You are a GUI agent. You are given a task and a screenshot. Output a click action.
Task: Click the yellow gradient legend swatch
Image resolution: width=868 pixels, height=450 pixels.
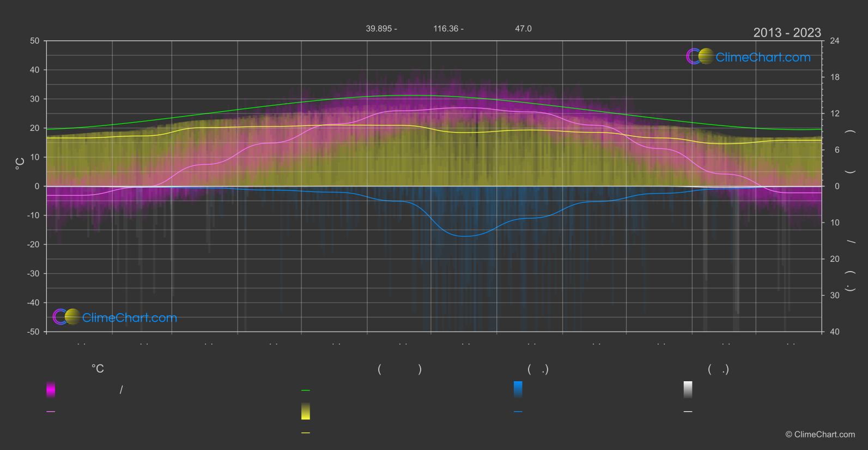tap(306, 411)
